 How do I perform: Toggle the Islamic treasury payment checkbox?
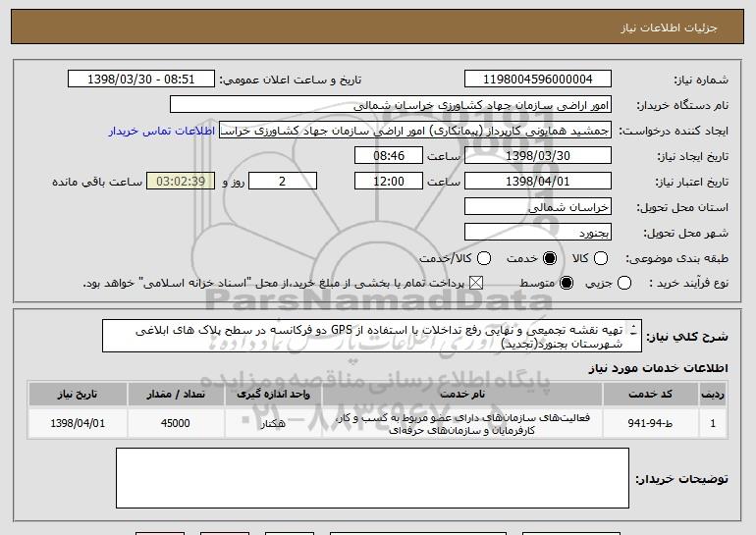coord(476,283)
